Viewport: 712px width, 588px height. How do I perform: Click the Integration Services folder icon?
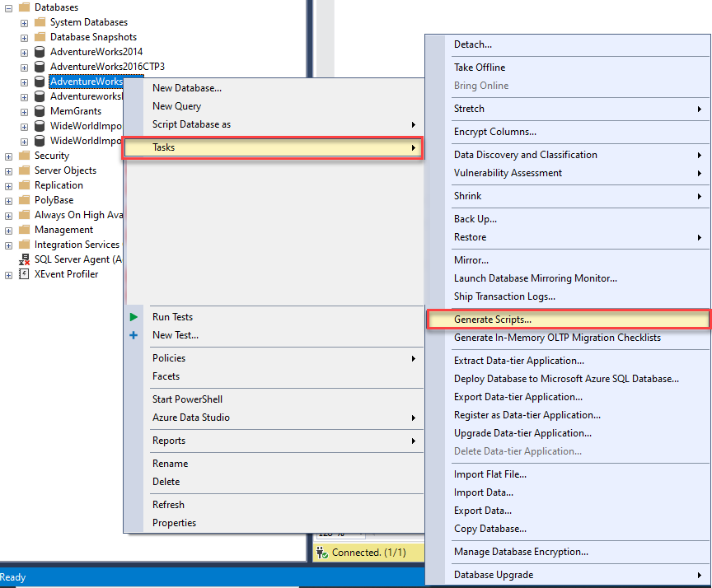tap(24, 245)
